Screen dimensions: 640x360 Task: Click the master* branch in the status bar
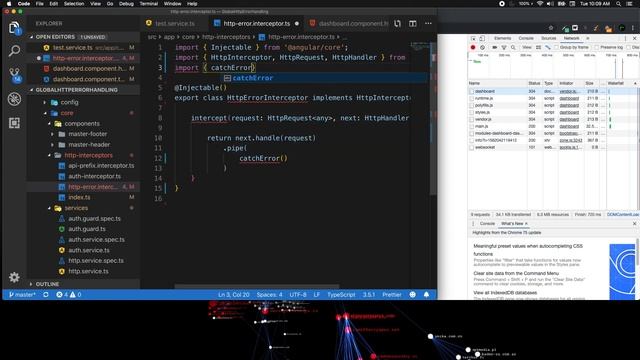point(22,294)
